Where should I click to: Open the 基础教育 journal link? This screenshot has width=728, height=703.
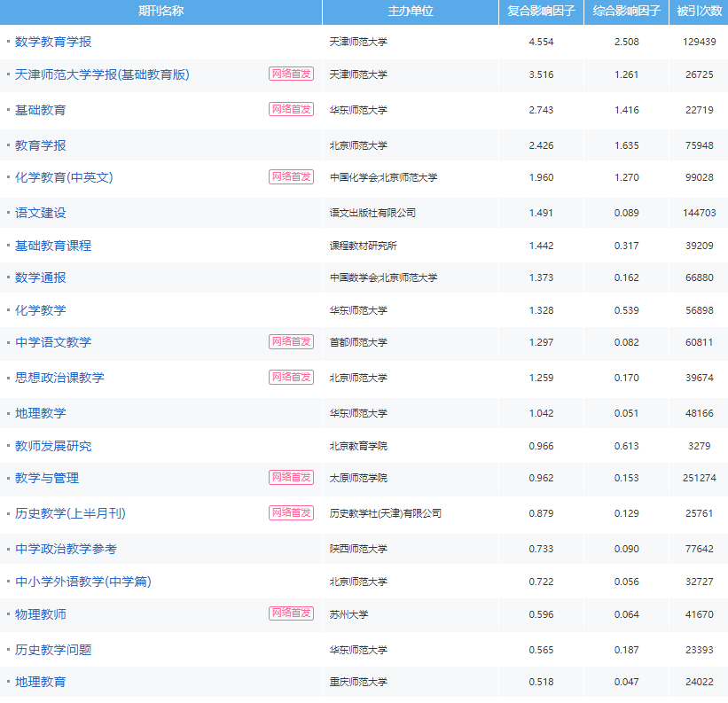[41, 110]
